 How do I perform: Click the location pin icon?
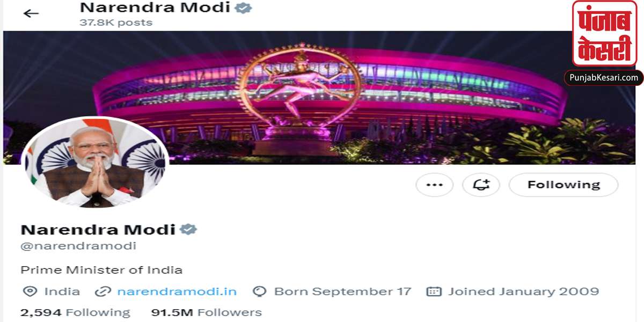click(30, 291)
